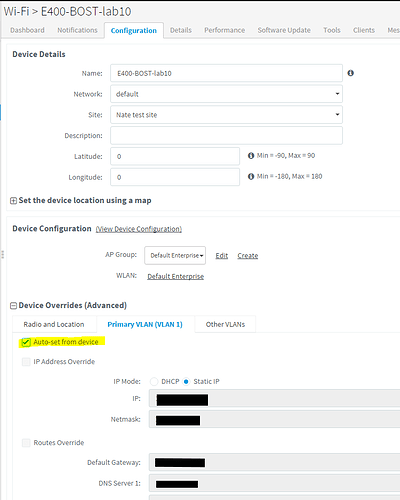This screenshot has width=400, height=500.
Task: Click the Edit link beside AP Group
Action: pyautogui.click(x=222, y=256)
